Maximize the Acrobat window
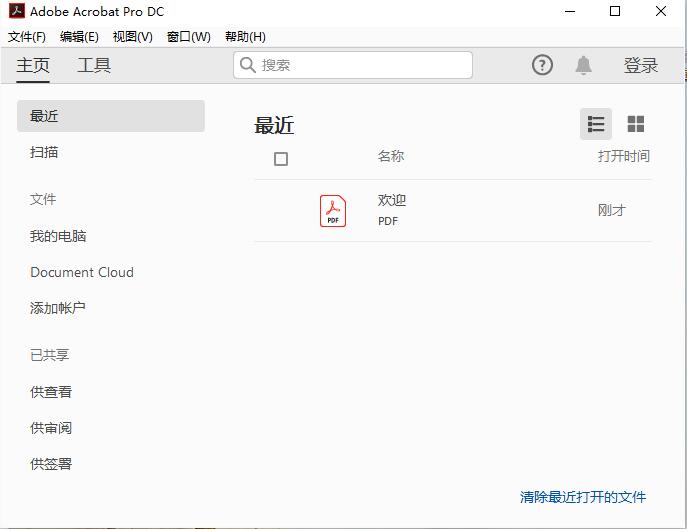Screen dimensions: 687x529 coord(615,11)
